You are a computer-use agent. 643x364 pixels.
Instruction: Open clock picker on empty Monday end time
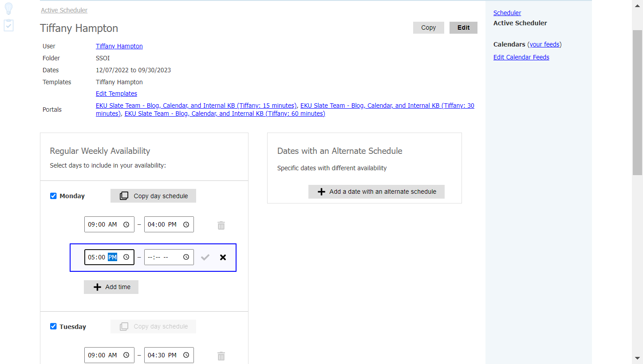(186, 257)
